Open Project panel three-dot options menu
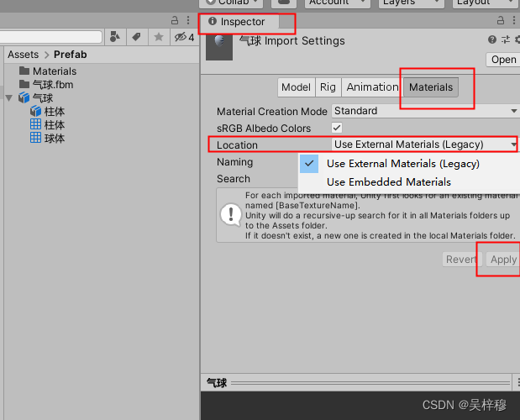This screenshot has height=420, width=520. coord(188,20)
